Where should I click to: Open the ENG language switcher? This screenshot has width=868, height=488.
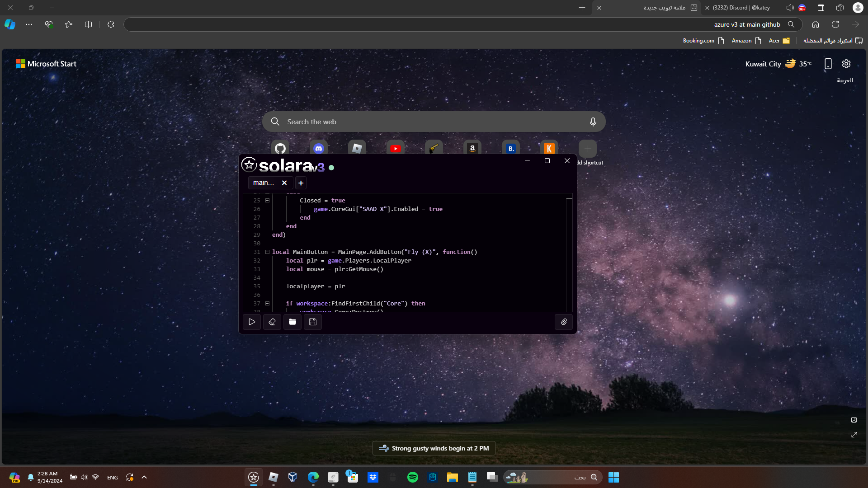113,478
